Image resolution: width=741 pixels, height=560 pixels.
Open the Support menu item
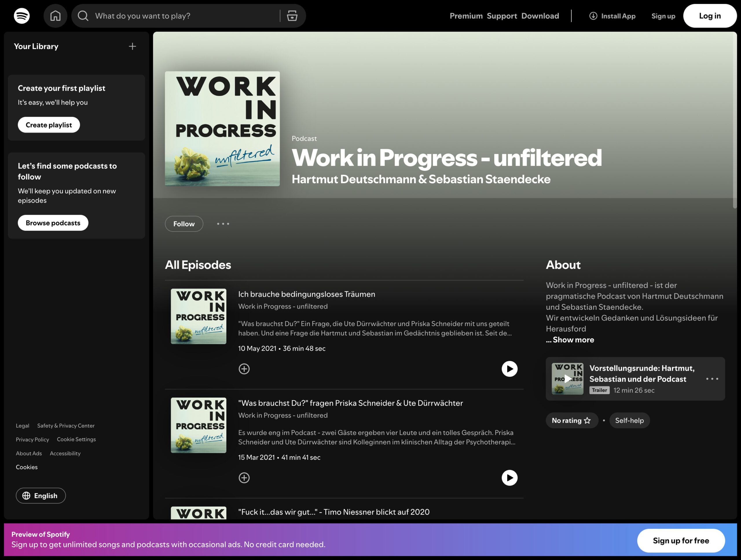coord(502,16)
